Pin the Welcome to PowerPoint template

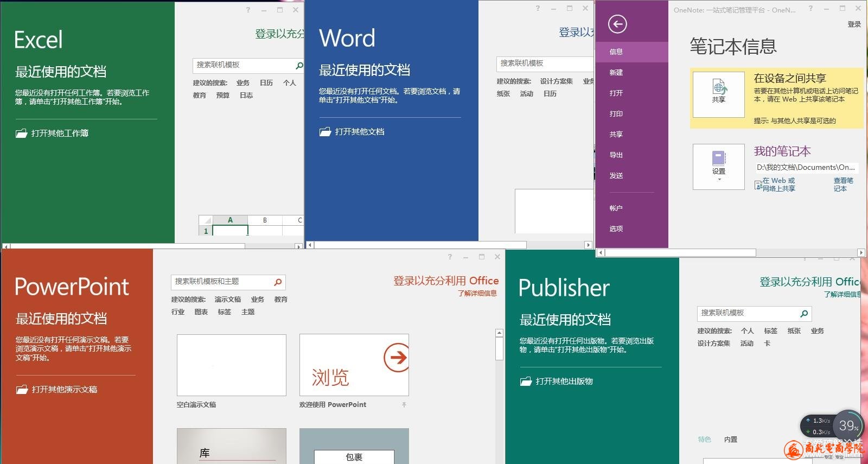[404, 405]
